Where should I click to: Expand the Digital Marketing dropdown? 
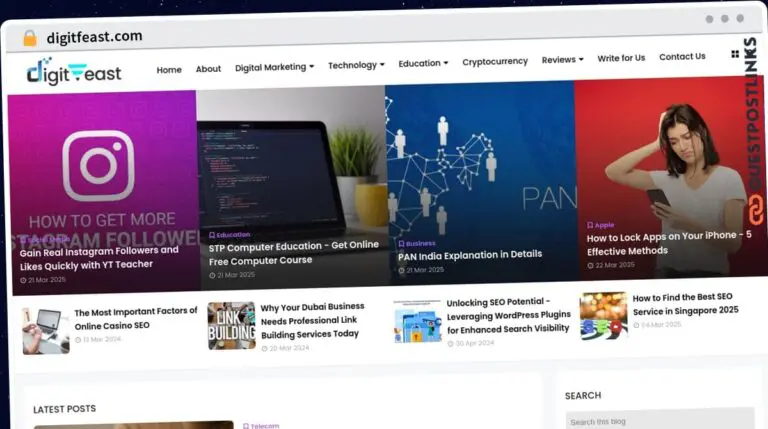click(x=274, y=67)
